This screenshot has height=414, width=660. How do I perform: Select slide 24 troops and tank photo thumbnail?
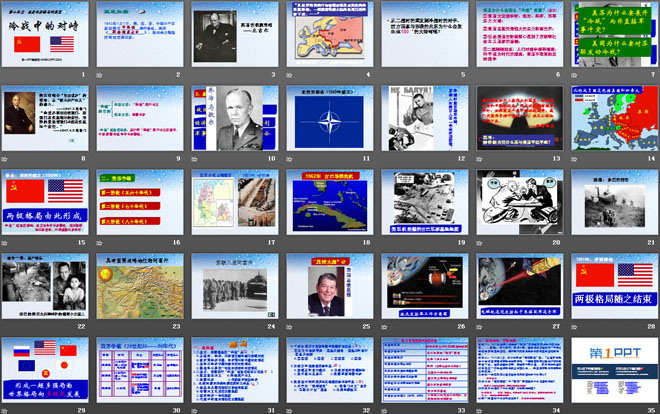click(x=235, y=286)
